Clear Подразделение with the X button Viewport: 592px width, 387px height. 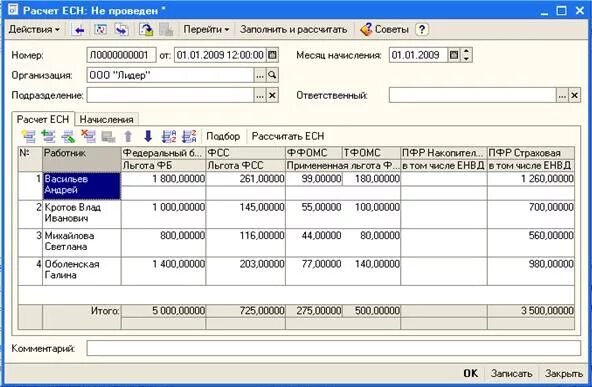tap(272, 95)
